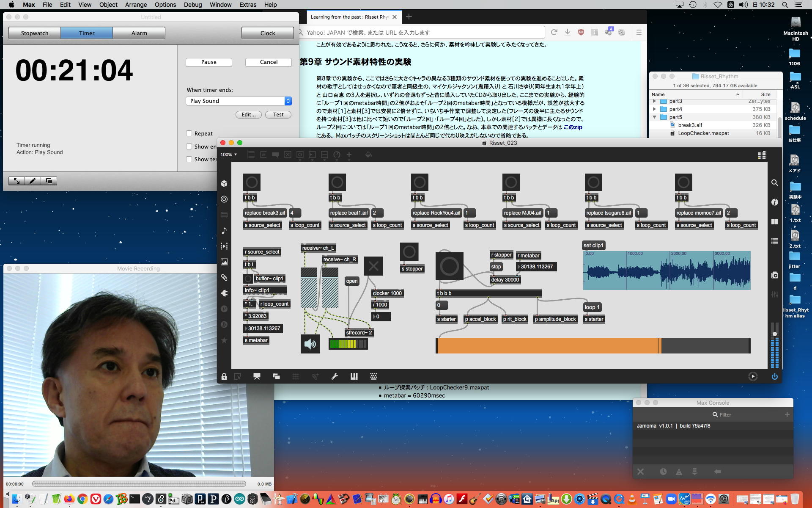Open the 100% zoom dropdown in patcher
812x508 pixels.
click(x=229, y=155)
